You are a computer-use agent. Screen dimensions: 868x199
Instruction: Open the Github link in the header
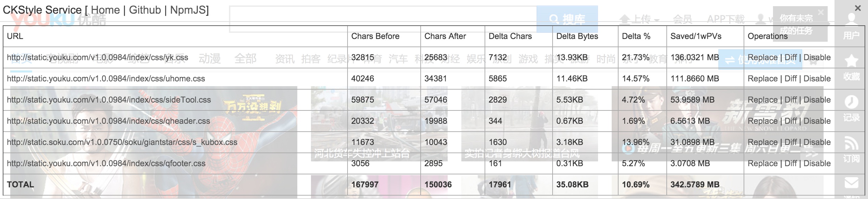tap(145, 10)
